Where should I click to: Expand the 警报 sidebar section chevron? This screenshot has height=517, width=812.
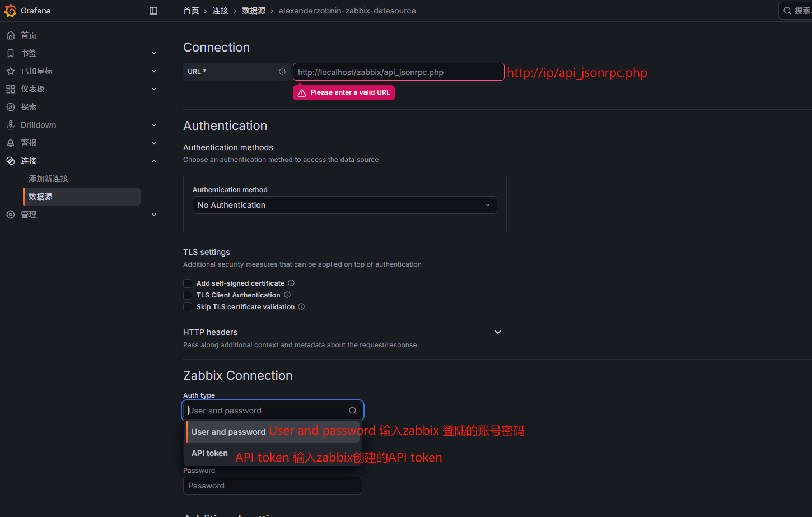154,143
